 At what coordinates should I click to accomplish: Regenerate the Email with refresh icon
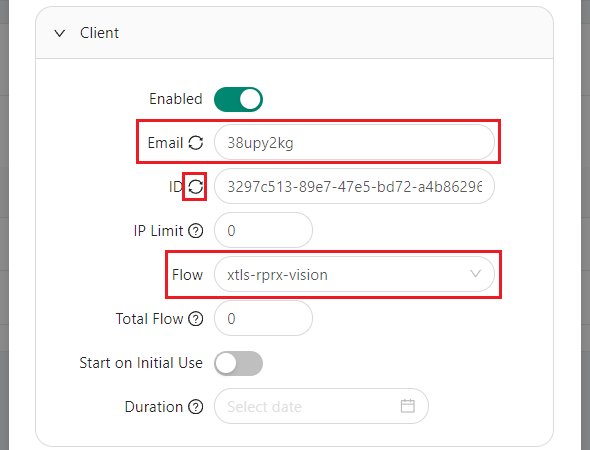pyautogui.click(x=196, y=143)
